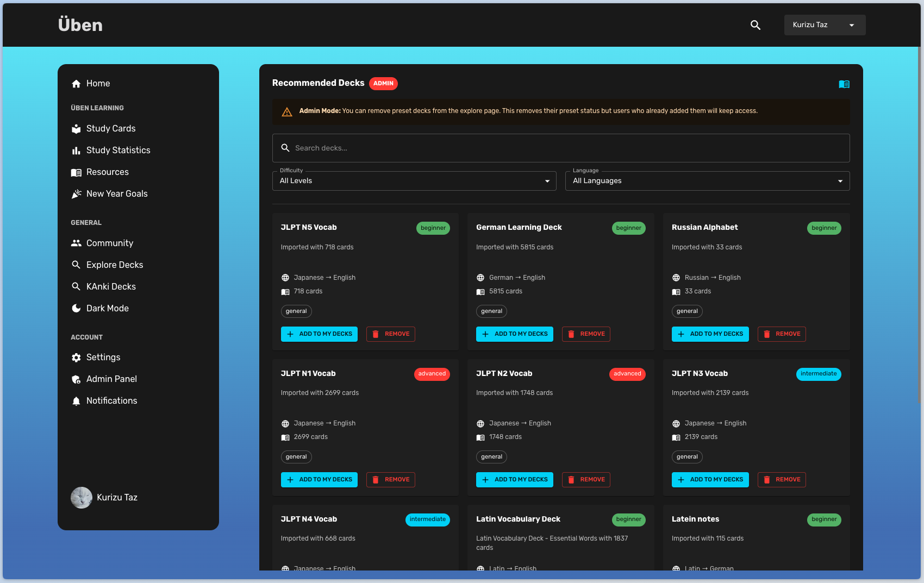This screenshot has width=924, height=583.
Task: Open the Difficulty All Levels dropdown
Action: [x=414, y=181]
